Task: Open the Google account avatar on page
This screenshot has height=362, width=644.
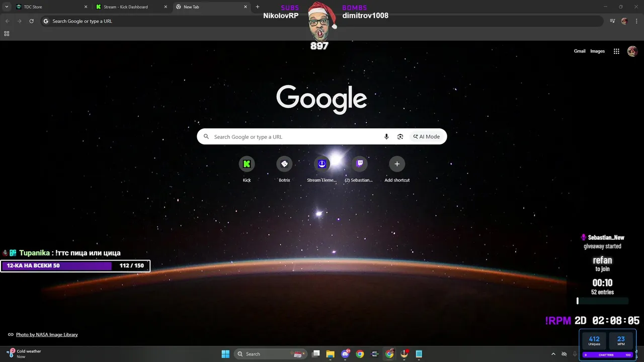Action: (x=632, y=51)
